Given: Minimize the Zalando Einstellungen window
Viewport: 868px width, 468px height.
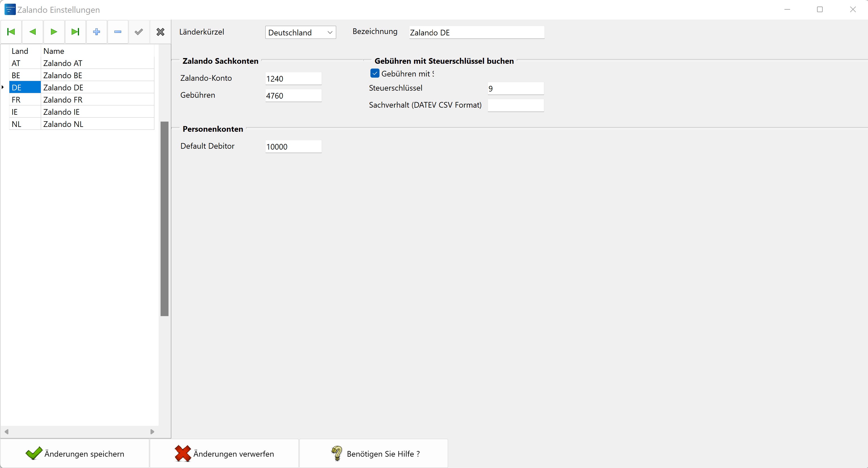Looking at the screenshot, I should click(788, 9).
